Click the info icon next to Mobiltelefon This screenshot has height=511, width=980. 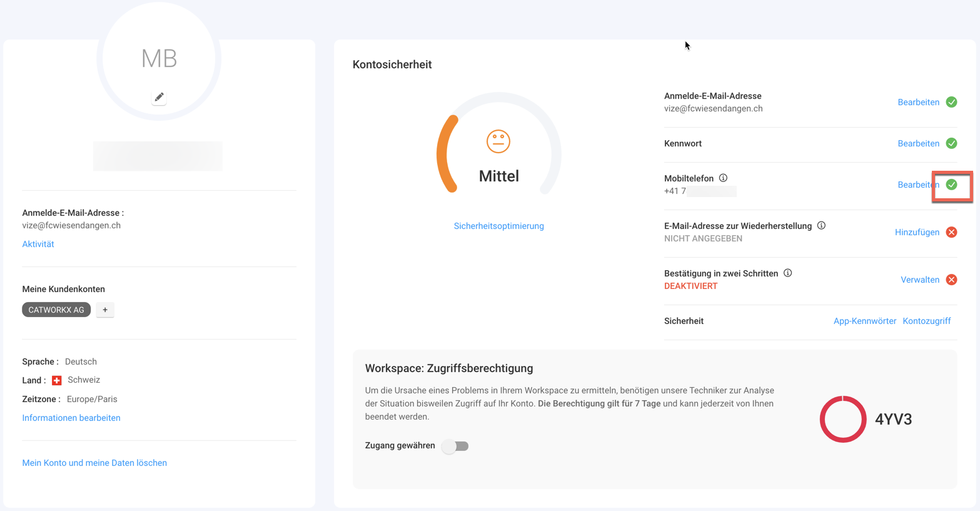click(723, 178)
